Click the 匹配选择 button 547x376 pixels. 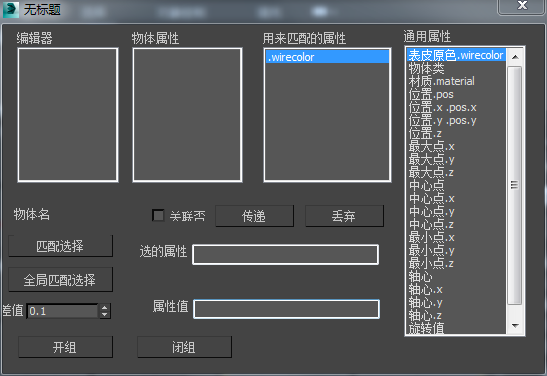click(60, 246)
